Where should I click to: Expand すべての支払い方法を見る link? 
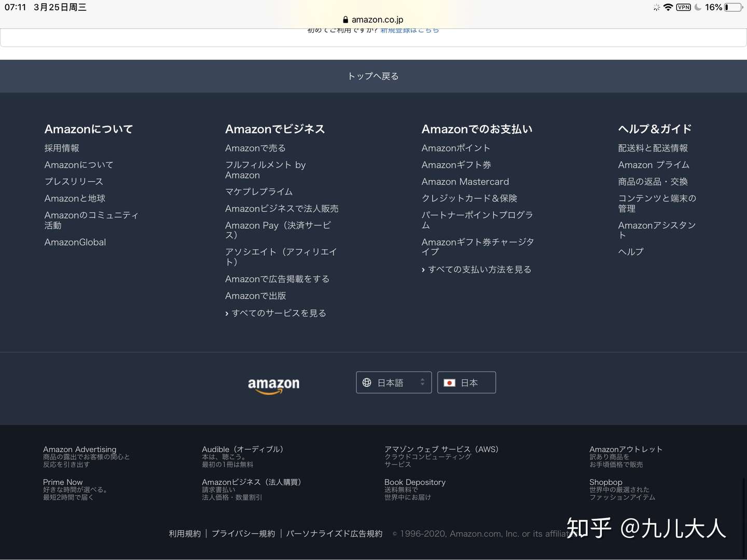476,270
